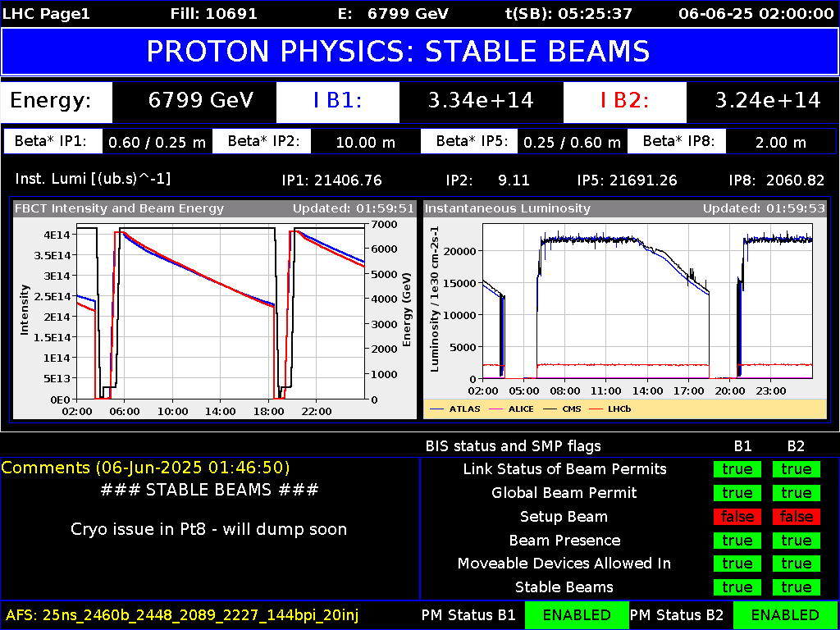This screenshot has width=840, height=630.
Task: Click the ATLAS legend entry
Action: pyautogui.click(x=456, y=409)
